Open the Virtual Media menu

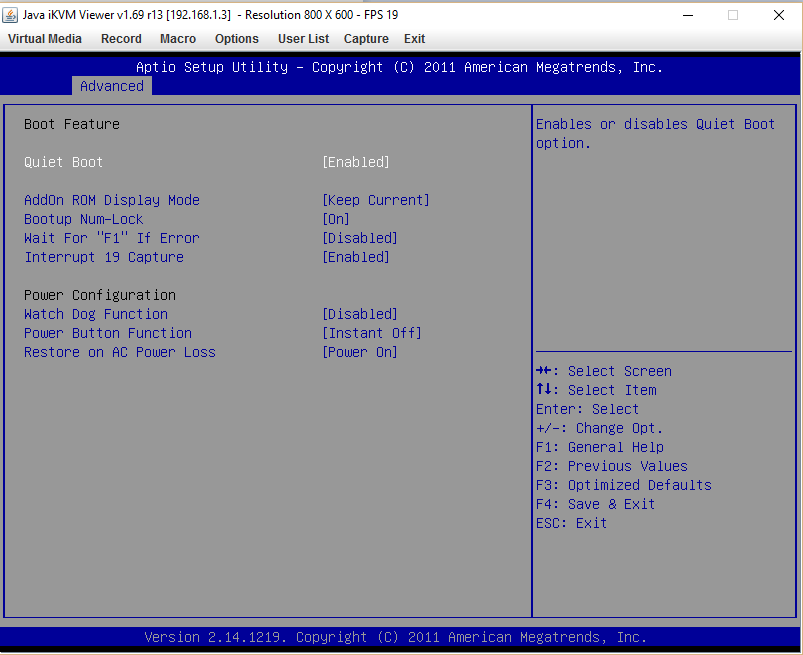(45, 39)
